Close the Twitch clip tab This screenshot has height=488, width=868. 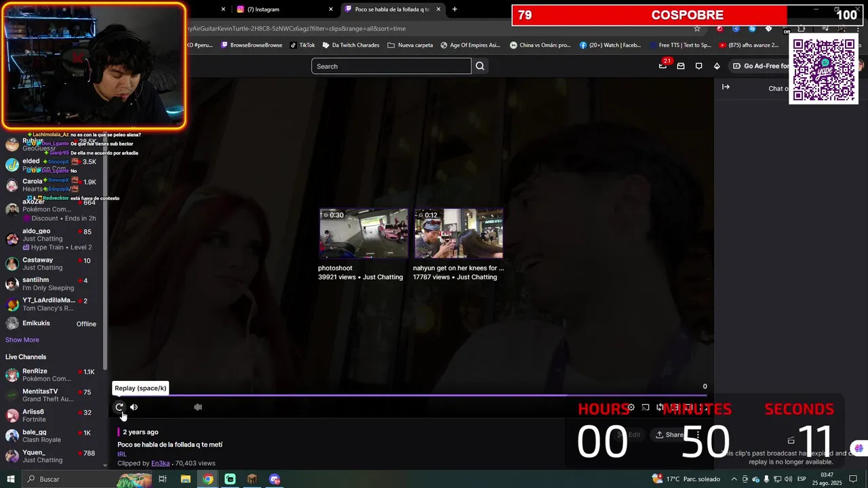point(439,9)
